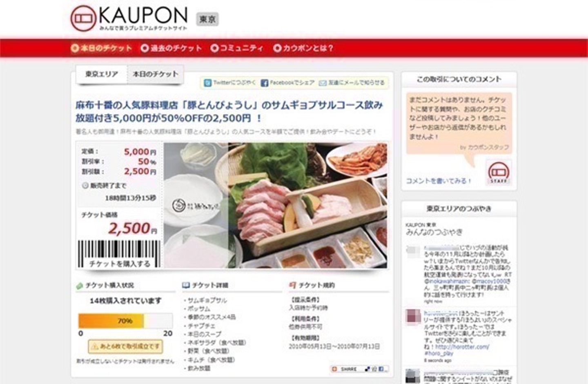Click the barcode チケットを購入する button
The height and width of the screenshot is (384, 588).
(119, 254)
